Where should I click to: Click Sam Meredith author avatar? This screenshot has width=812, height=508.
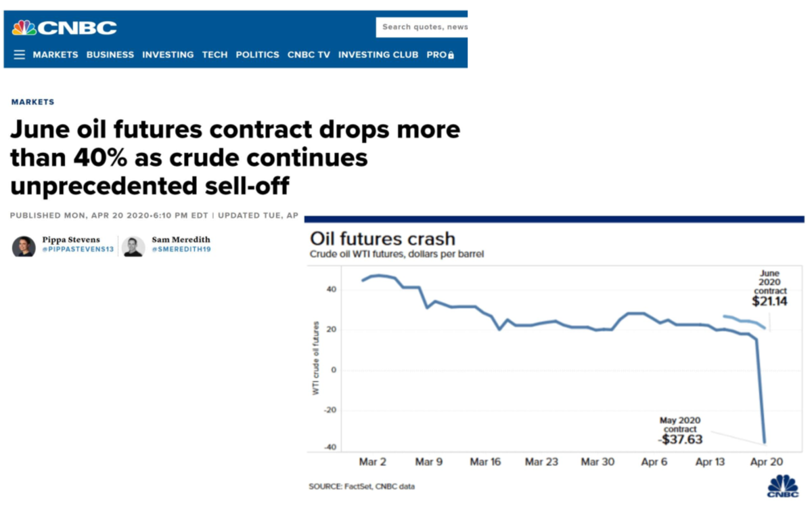[x=133, y=247]
